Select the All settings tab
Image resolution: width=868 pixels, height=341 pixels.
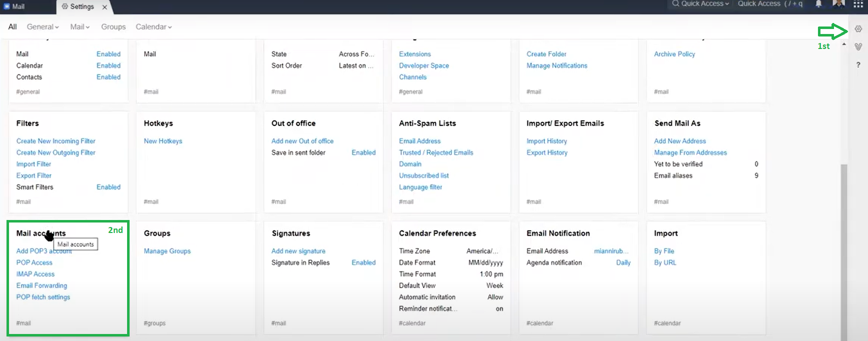click(13, 27)
